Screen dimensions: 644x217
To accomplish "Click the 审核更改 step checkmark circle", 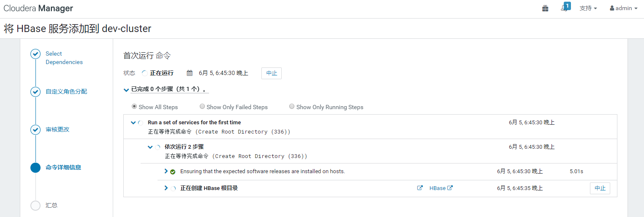I will tap(35, 130).
